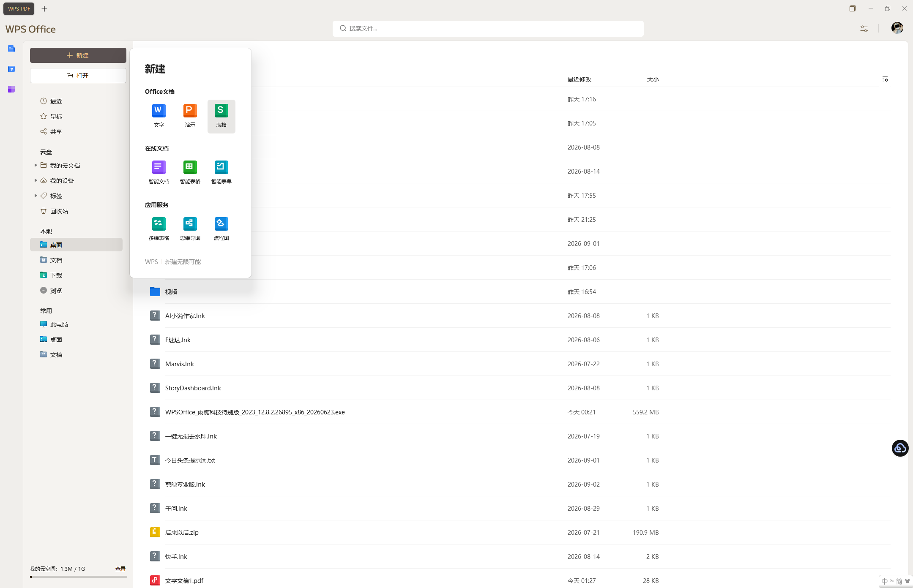Expand the 标签 tree node
This screenshot has width=913, height=588.
coord(36,196)
